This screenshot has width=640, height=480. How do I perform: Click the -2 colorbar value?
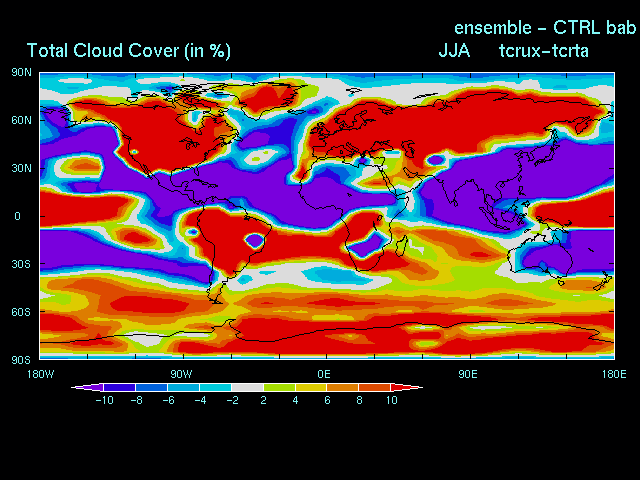pyautogui.click(x=233, y=400)
